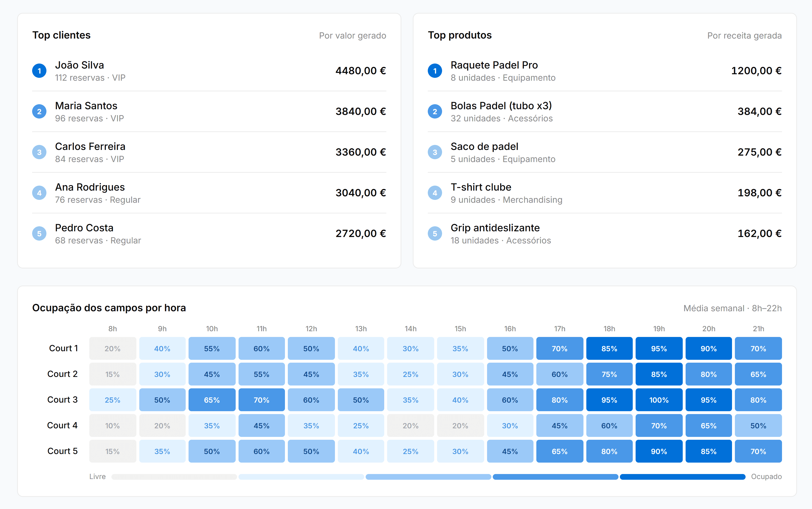Select Court 3 at 19h 100% cell
812x509 pixels.
click(x=659, y=400)
